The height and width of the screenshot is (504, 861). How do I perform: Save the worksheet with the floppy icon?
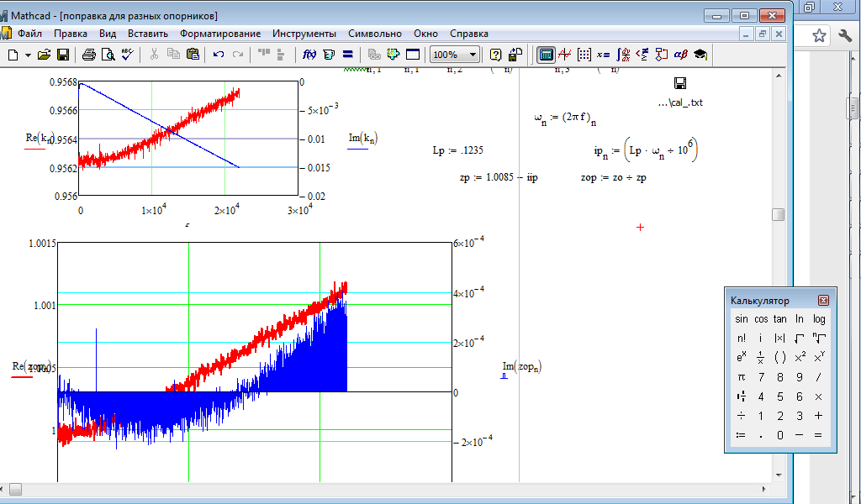(x=63, y=55)
